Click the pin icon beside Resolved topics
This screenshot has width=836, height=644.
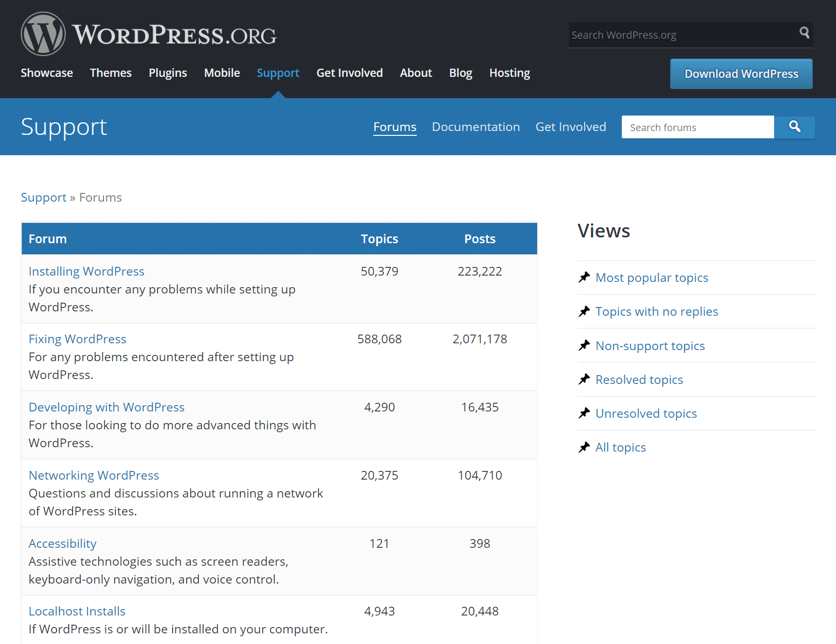pos(584,379)
